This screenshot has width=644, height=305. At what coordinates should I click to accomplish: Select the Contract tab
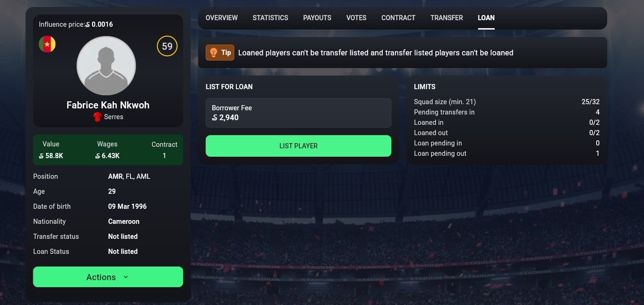[398, 18]
